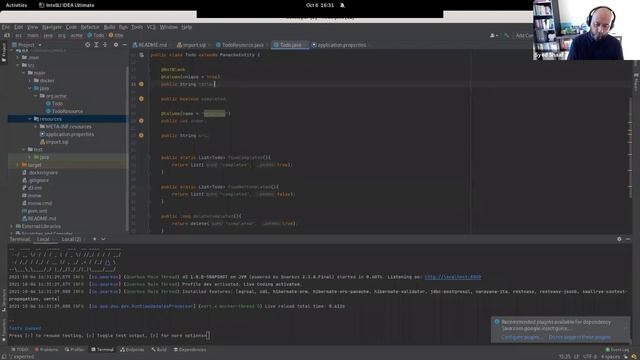The height and width of the screenshot is (360, 640).
Task: Collapse the resources folder node
Action: coord(30,119)
